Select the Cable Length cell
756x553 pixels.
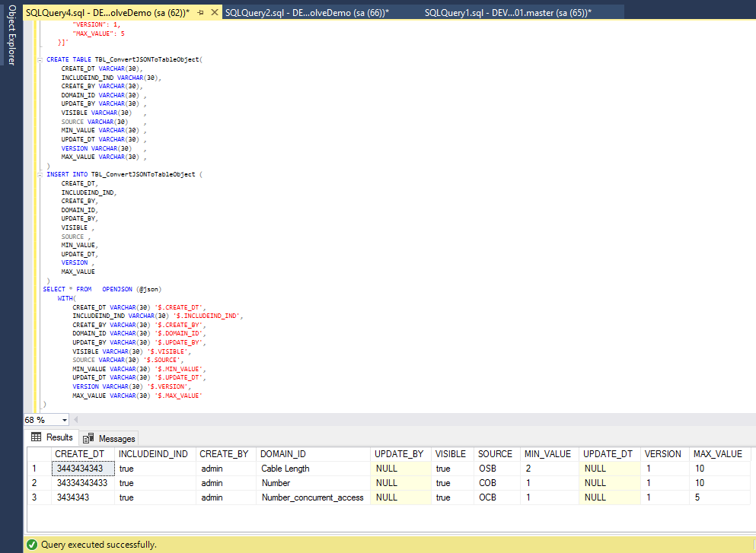click(314, 469)
